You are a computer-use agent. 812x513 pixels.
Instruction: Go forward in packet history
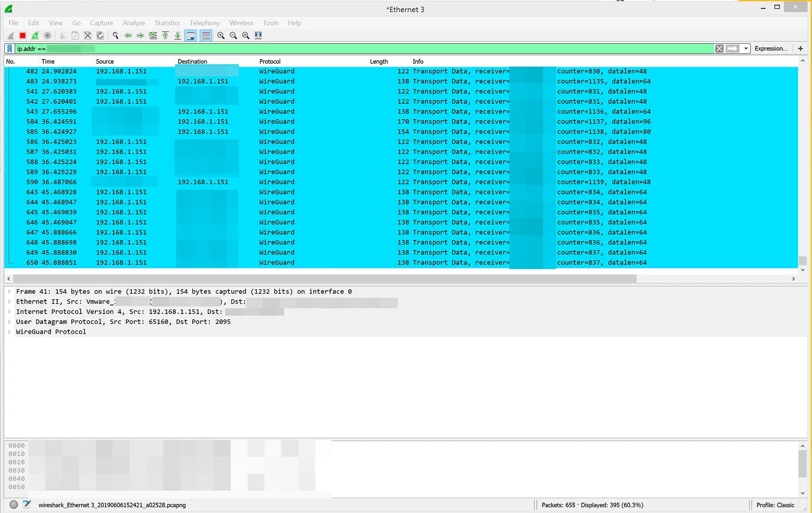pos(140,36)
